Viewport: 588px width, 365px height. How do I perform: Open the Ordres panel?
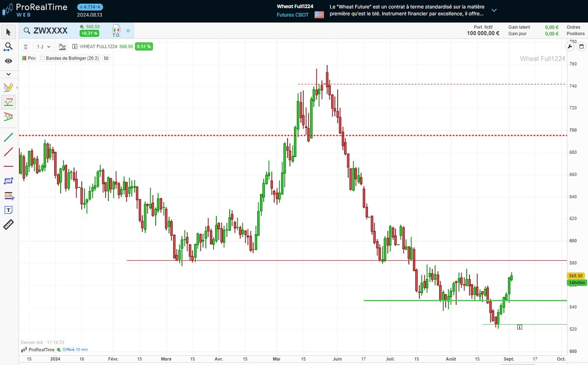(574, 27)
